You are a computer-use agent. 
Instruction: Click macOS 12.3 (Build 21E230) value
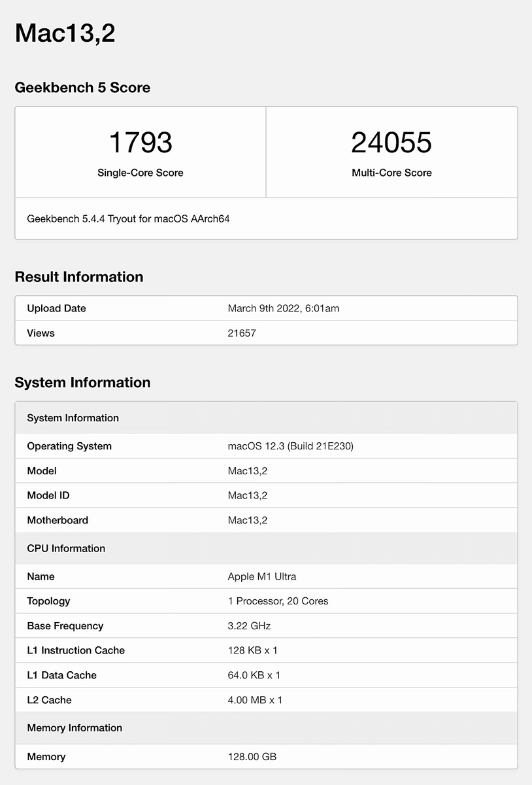pyautogui.click(x=291, y=446)
